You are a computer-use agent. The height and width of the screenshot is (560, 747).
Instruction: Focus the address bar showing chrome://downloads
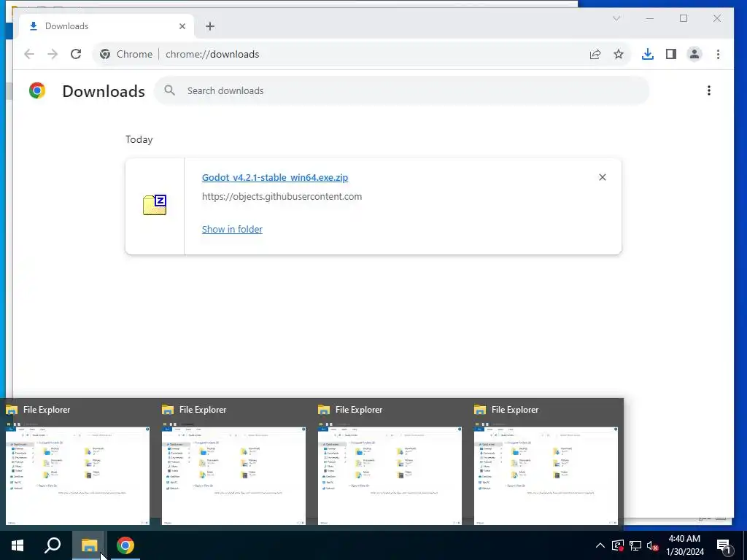(x=362, y=54)
